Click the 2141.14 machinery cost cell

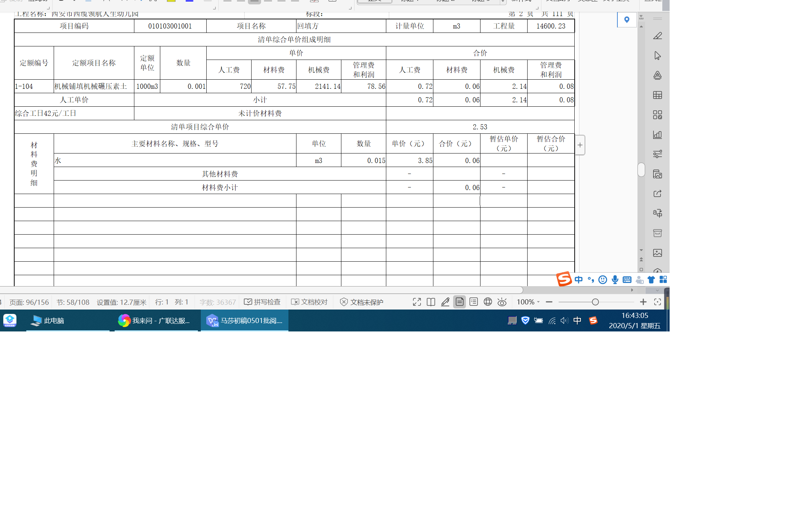pyautogui.click(x=319, y=86)
